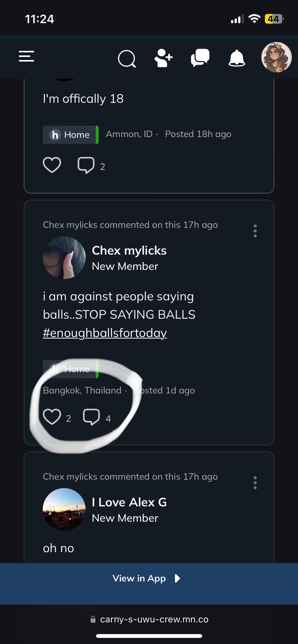This screenshot has height=644, width=298.
Task: Like the "I'm offically 18" post
Action: point(52,165)
